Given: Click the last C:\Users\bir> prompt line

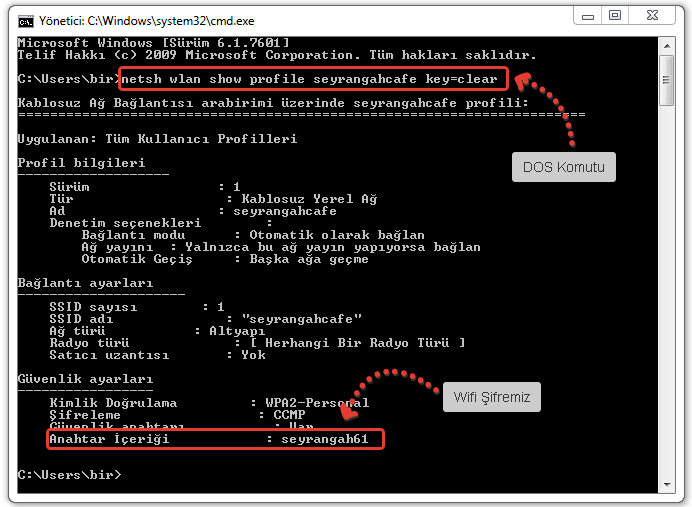Looking at the screenshot, I should pyautogui.click(x=65, y=471).
